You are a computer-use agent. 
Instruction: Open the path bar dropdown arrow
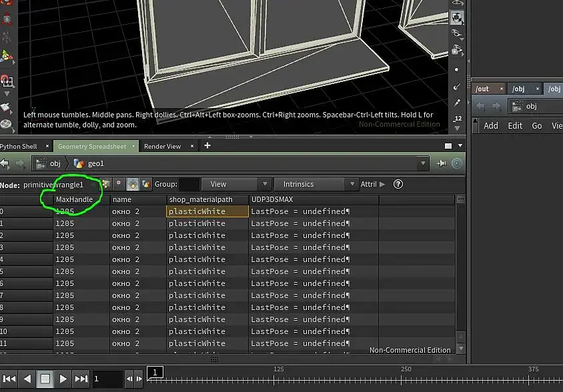pos(423,163)
